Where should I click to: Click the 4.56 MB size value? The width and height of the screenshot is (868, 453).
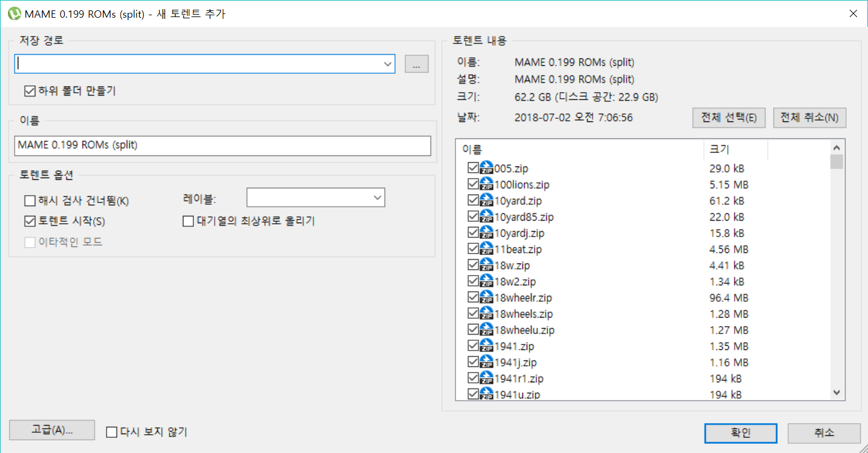pos(729,249)
